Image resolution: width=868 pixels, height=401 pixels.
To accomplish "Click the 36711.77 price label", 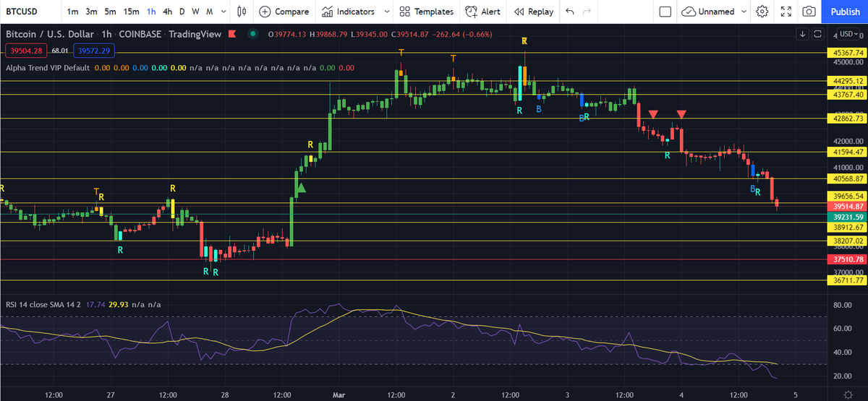I will pos(846,280).
